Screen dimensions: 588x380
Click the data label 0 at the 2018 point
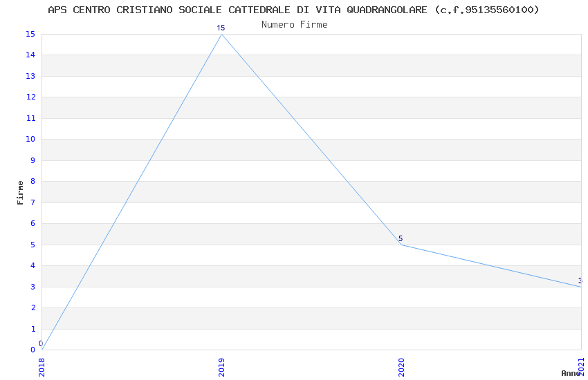41,343
